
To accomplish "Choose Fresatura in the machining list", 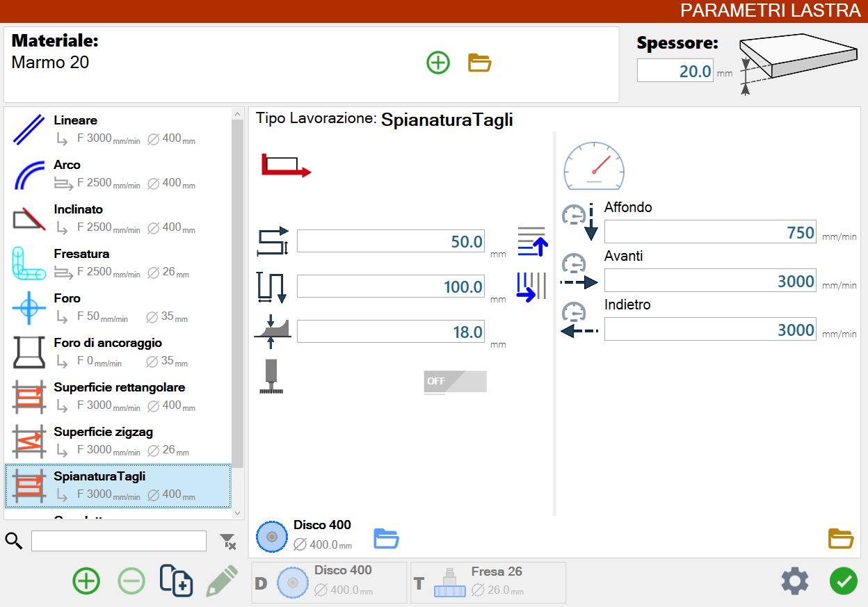I will pyautogui.click(x=119, y=263).
